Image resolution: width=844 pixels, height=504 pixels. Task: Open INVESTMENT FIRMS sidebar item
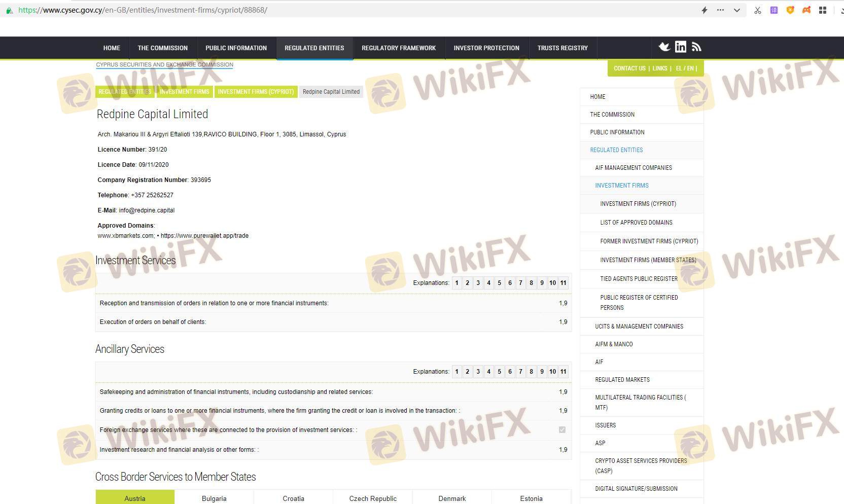(642, 186)
